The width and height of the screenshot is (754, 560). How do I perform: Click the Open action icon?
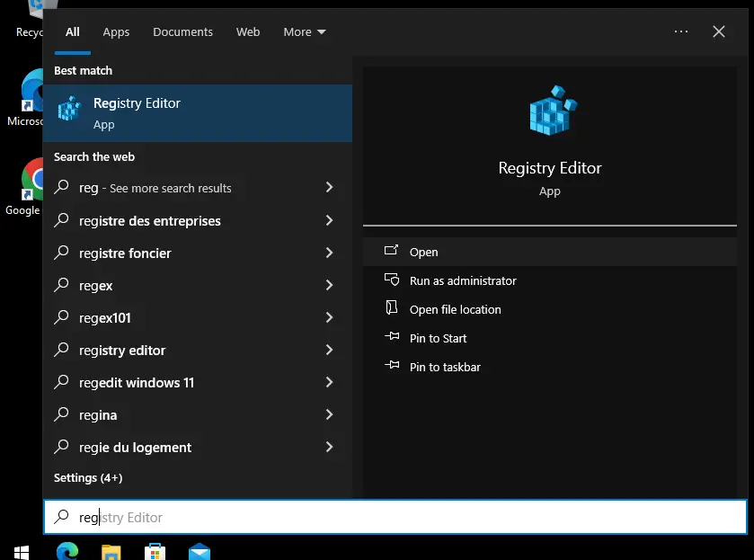[391, 250]
